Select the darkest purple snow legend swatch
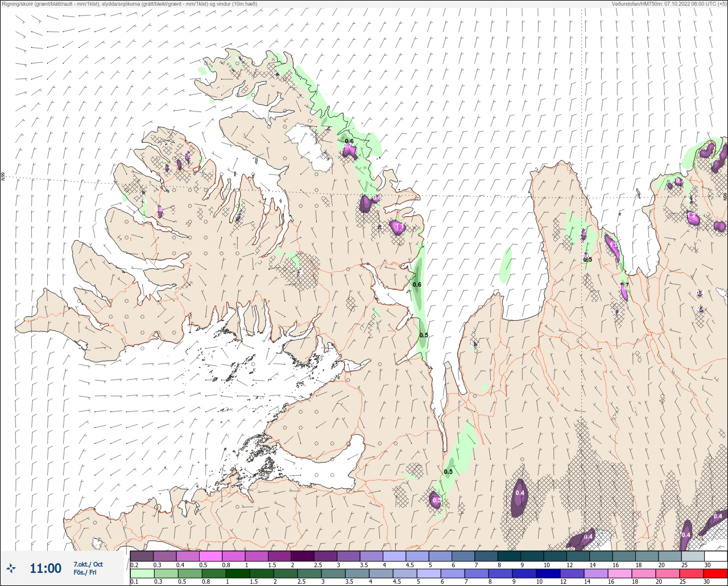 click(x=303, y=556)
